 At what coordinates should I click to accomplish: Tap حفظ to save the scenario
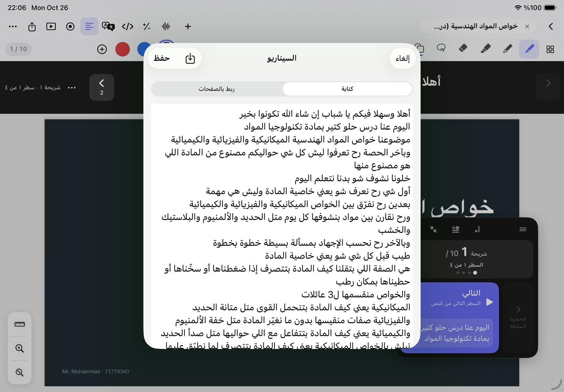tap(161, 58)
